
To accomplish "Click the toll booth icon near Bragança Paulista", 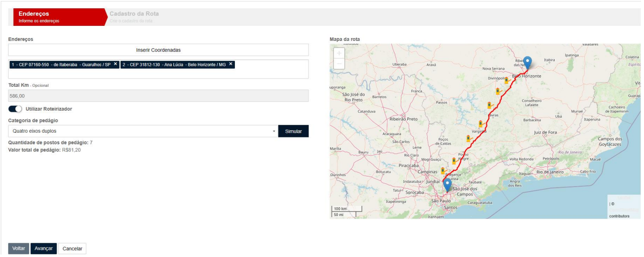I will click(x=443, y=171).
